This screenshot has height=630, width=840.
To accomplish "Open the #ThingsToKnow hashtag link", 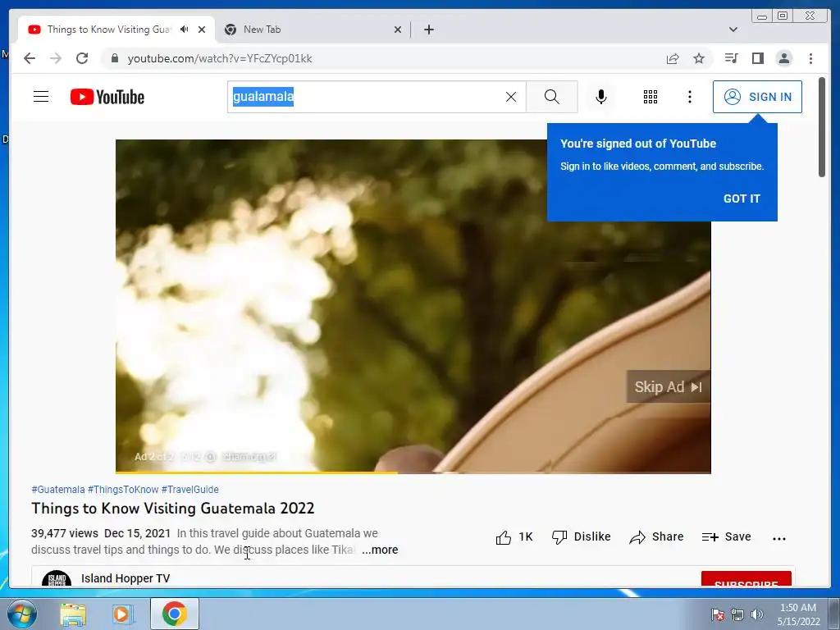I will 123,490.
